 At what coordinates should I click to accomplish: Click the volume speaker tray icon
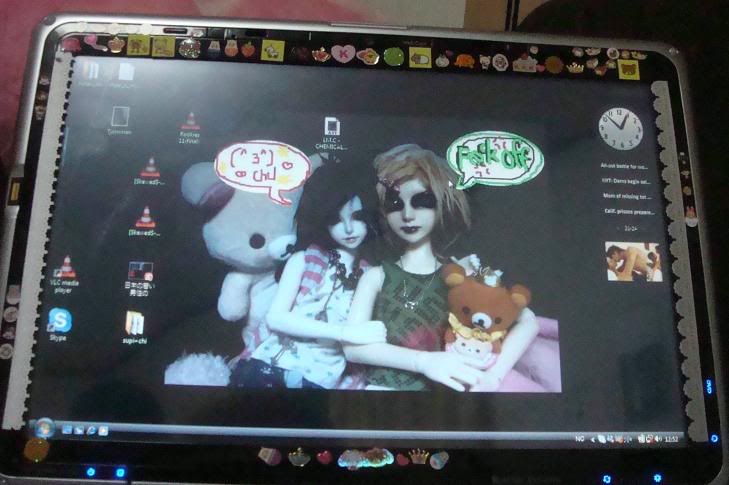click(657, 438)
